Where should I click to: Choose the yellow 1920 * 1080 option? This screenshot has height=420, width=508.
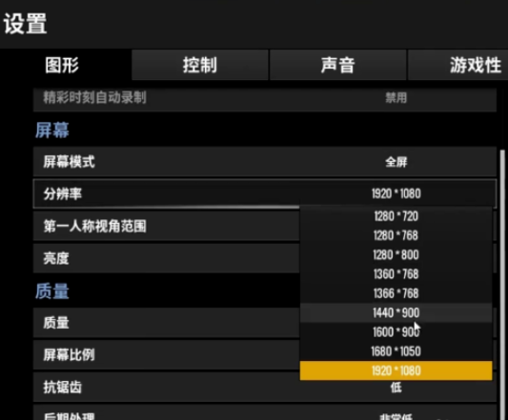point(396,370)
